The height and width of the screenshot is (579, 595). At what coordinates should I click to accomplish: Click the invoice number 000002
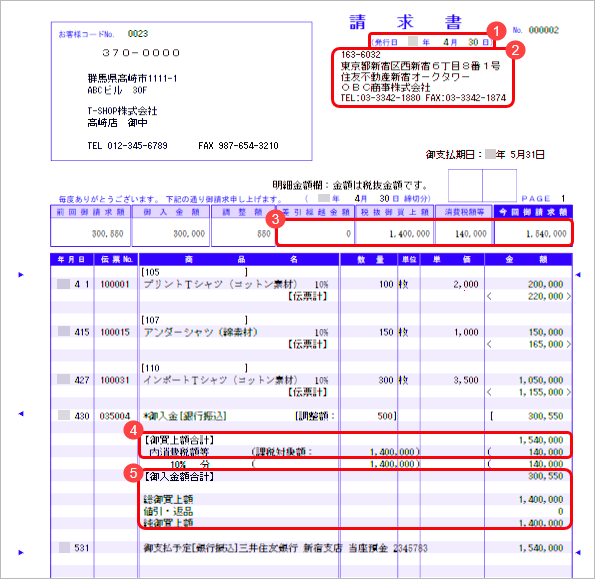tap(543, 30)
